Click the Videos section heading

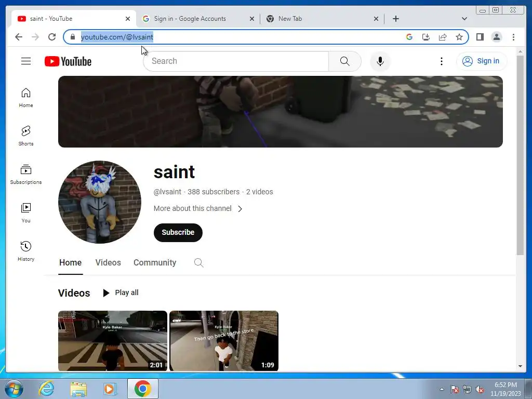click(x=74, y=293)
